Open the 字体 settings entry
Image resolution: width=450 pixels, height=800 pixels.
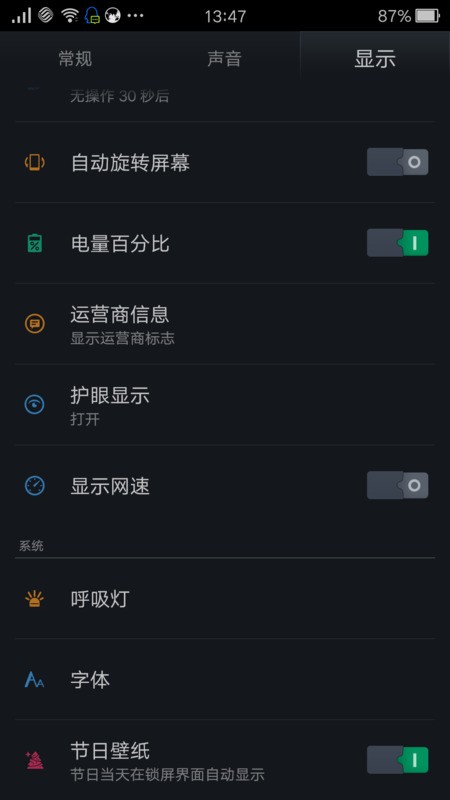point(225,680)
